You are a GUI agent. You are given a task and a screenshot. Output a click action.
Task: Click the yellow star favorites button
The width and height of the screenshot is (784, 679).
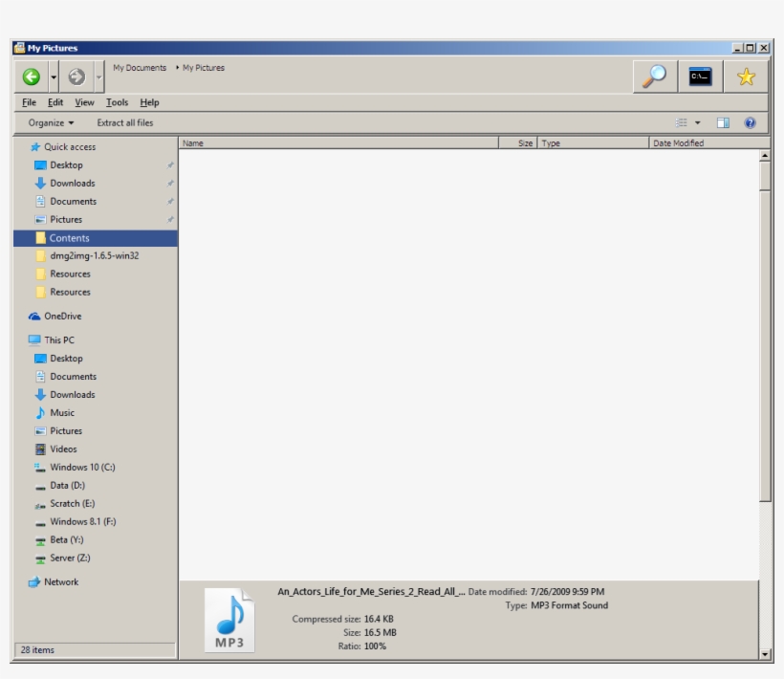tap(746, 77)
